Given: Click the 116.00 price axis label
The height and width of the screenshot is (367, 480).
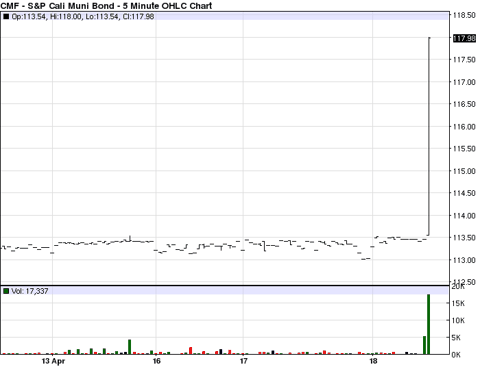Looking at the screenshot, I should pos(464,126).
